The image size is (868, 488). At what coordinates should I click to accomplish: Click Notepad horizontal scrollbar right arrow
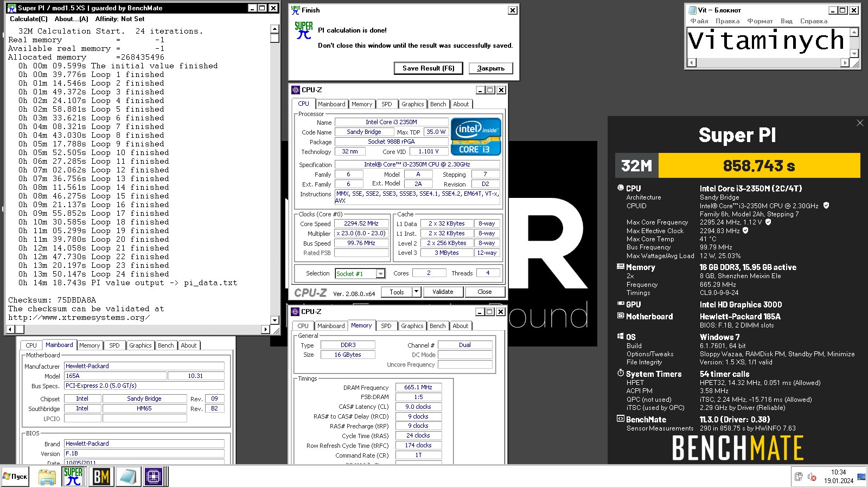coord(845,63)
